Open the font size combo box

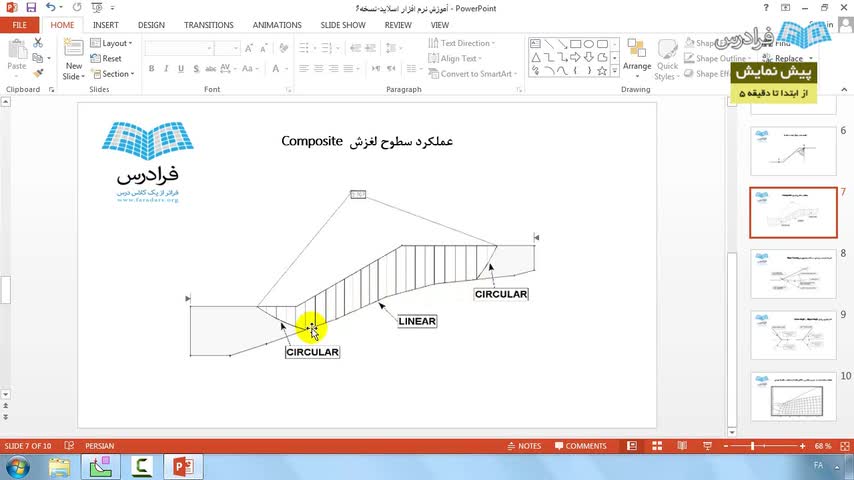227,48
